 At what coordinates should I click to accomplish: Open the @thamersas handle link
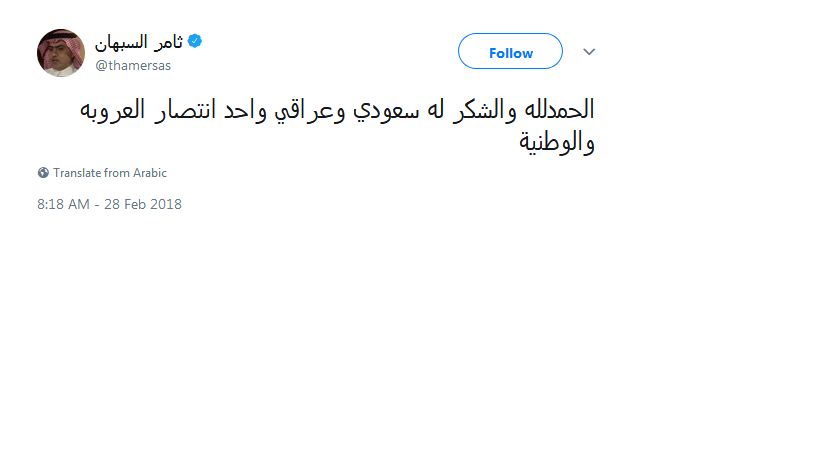click(x=133, y=65)
